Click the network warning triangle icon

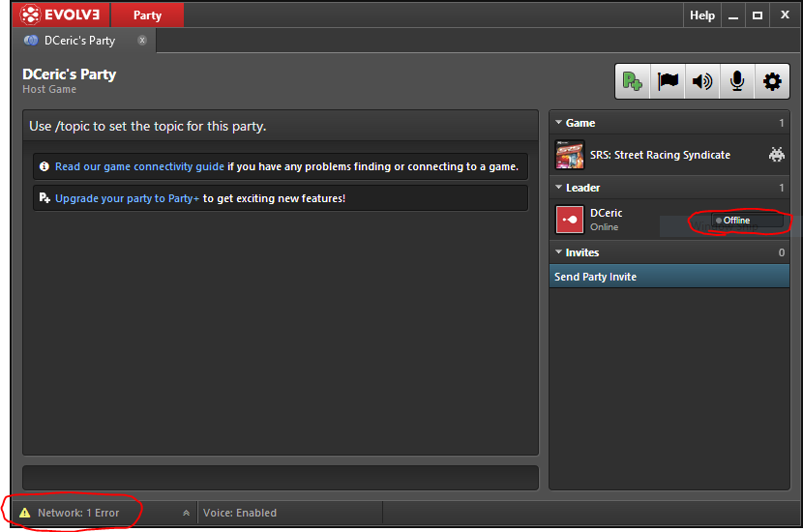[24, 513]
